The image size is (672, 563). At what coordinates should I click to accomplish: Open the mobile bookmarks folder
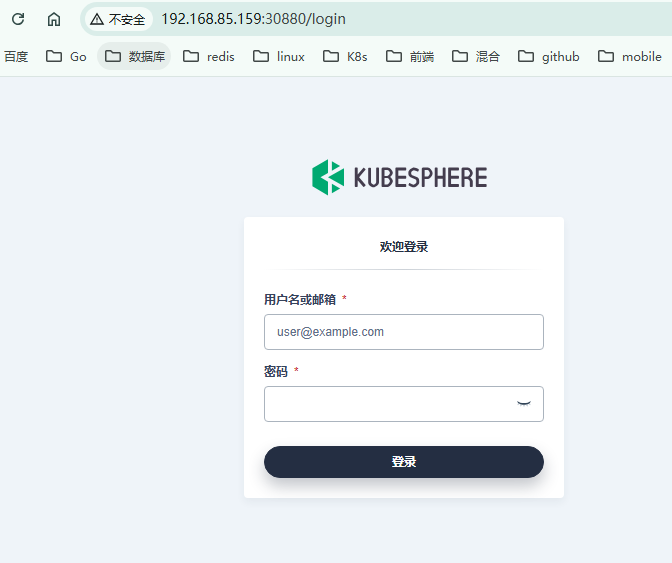[x=630, y=57]
